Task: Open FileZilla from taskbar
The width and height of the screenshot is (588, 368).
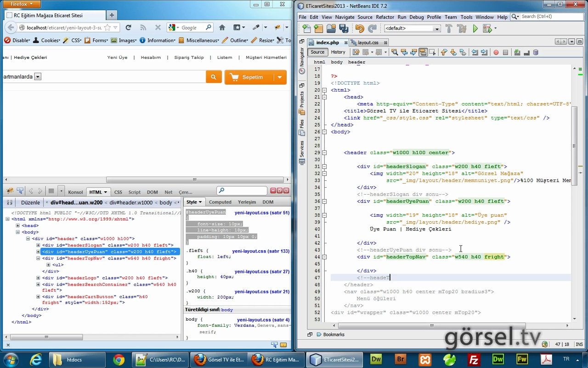Action: tap(474, 359)
